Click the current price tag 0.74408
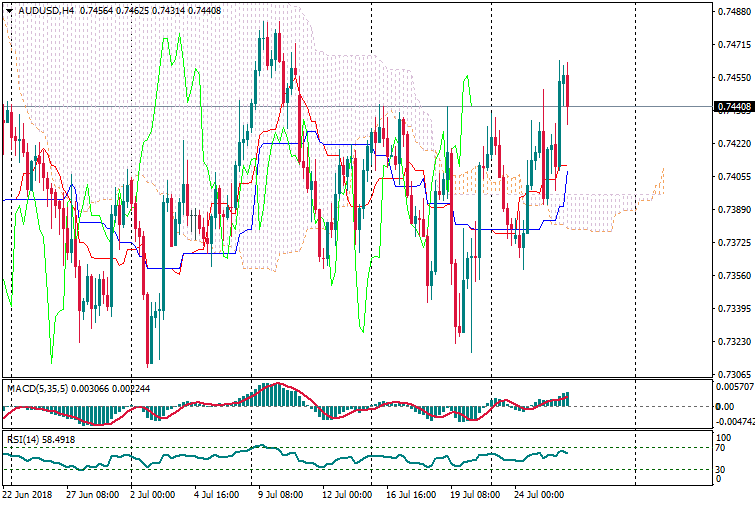 pyautogui.click(x=734, y=107)
